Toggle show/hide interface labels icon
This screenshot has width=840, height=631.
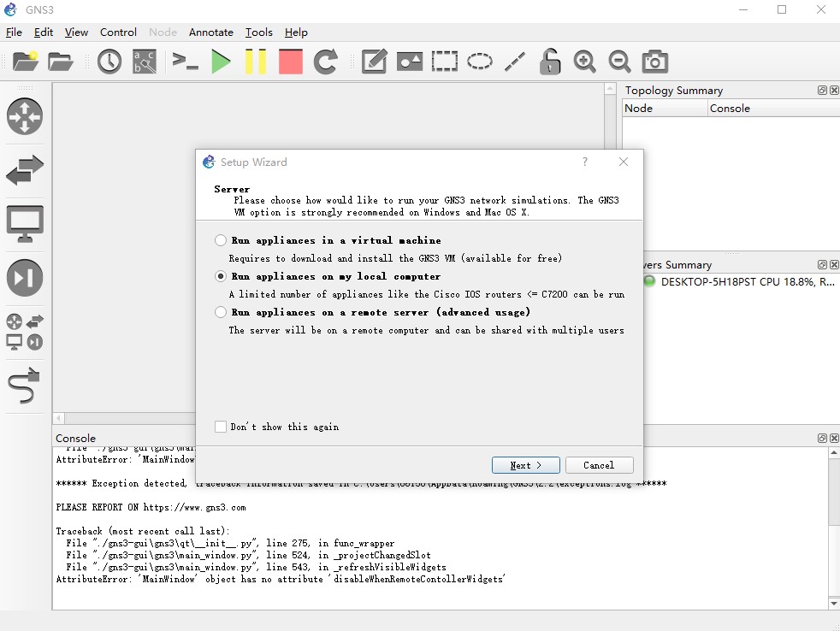(145, 62)
